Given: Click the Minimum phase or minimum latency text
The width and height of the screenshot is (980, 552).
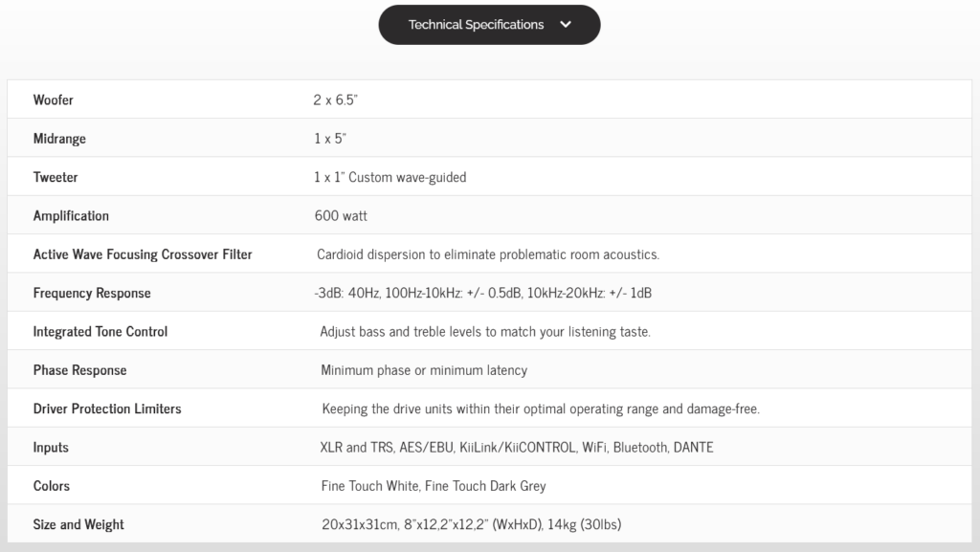Looking at the screenshot, I should coord(424,370).
